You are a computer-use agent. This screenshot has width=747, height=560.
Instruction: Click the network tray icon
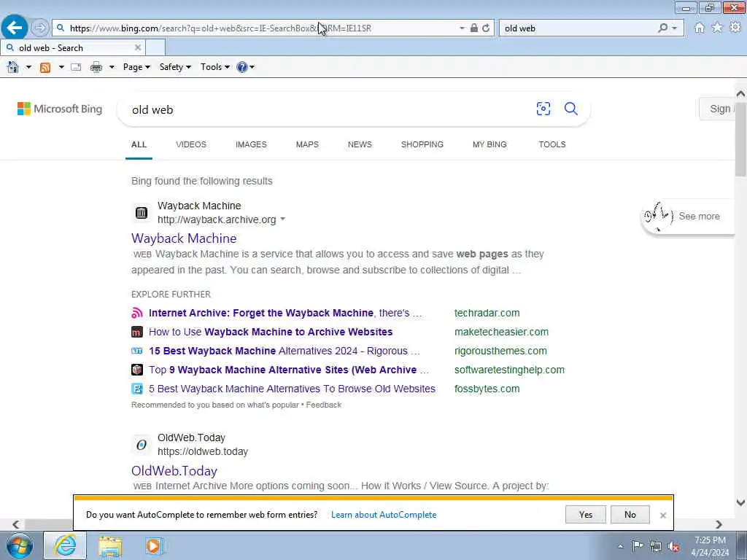pyautogui.click(x=656, y=546)
